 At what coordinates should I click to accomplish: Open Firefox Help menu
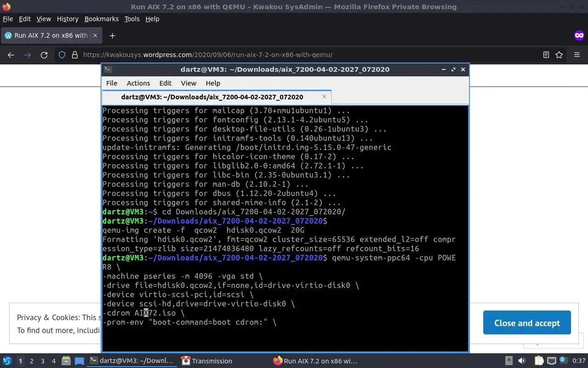[x=152, y=19]
